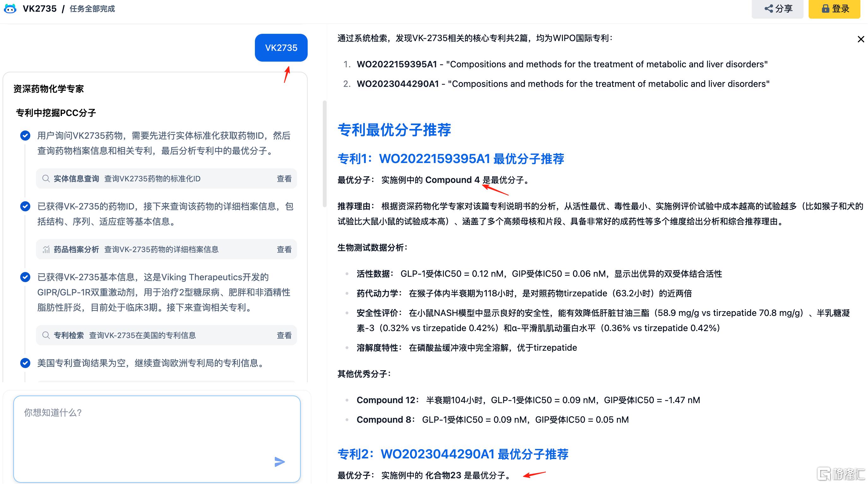Click patent number WO2023044290A1 in list
Viewport: 868px width, 484px height.
(x=398, y=84)
